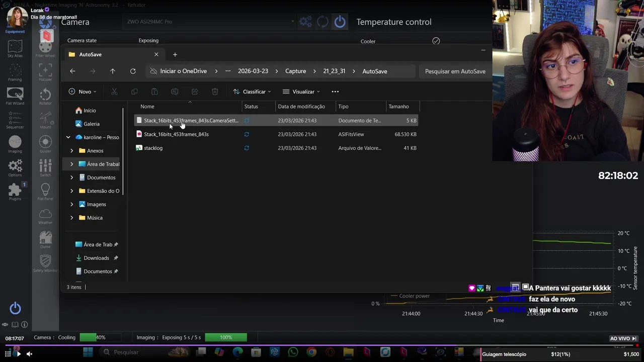644x362 pixels.
Task: Select Dome equipment icon
Action: [x=45, y=240]
